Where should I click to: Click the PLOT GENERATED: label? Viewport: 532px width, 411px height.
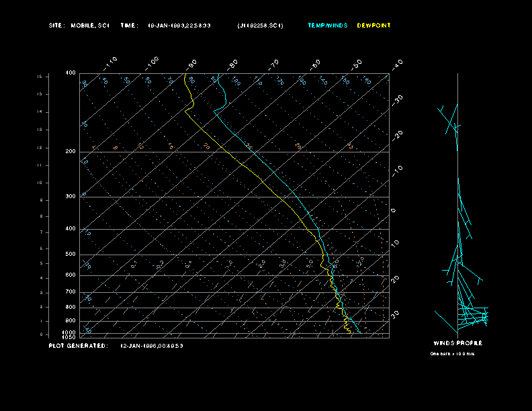[x=79, y=346]
